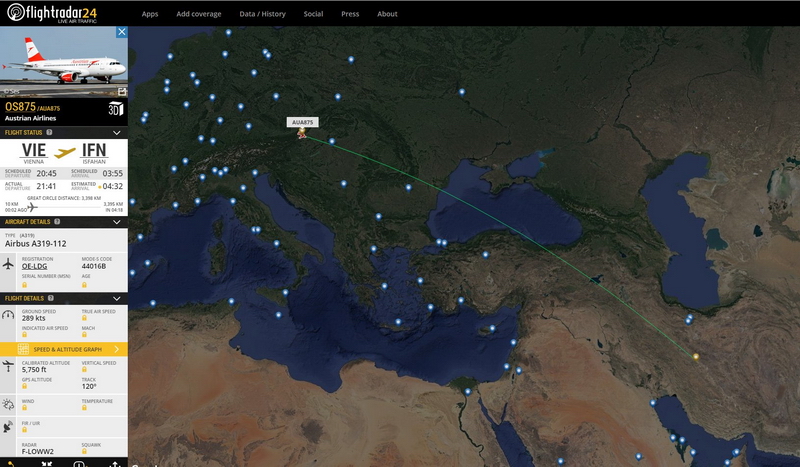Click the Airbus A319-112 aircraft type
This screenshot has width=800, height=467.
[x=36, y=243]
